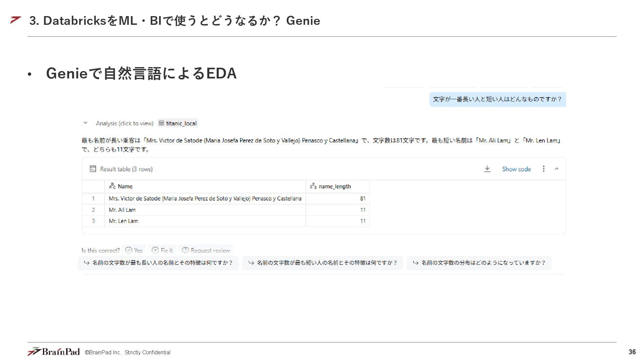Expand the Analysis section chevron

[x=86, y=123]
